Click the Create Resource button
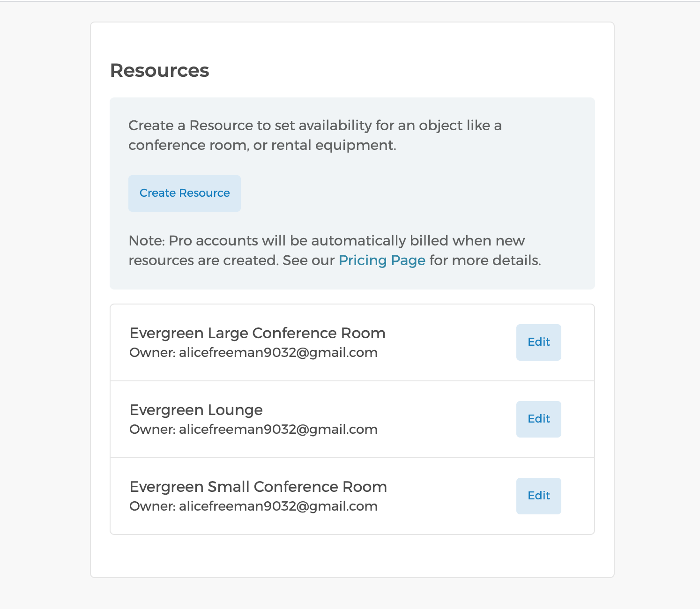 click(x=185, y=193)
